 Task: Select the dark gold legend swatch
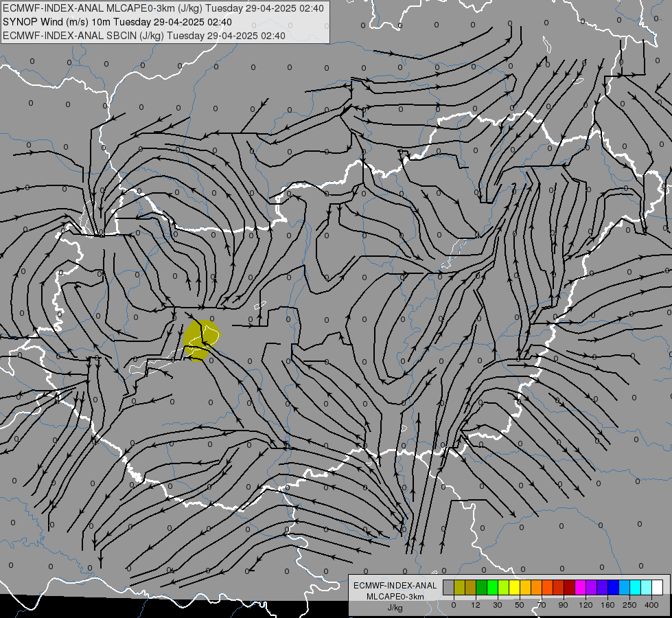point(471,587)
